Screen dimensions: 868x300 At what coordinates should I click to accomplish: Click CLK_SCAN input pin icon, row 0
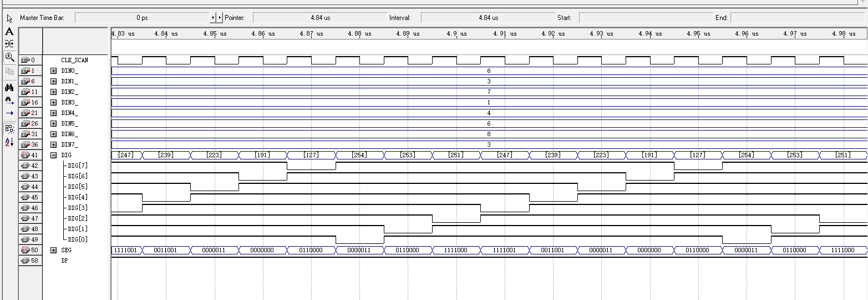tap(25, 60)
